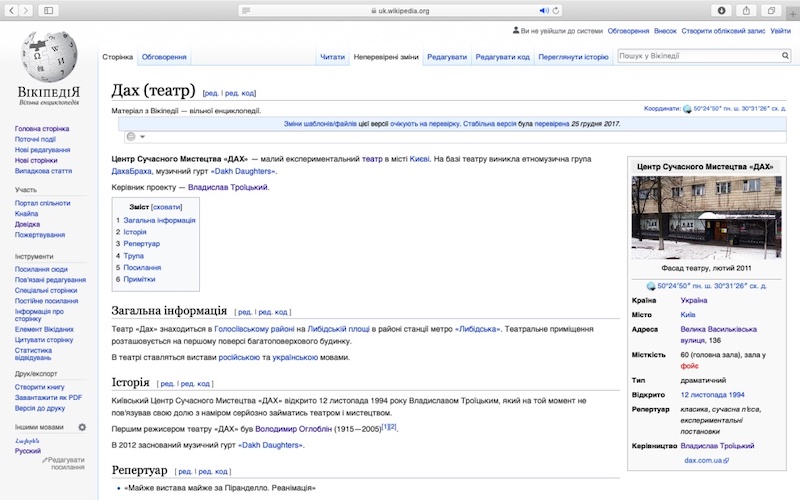
Task: Jump to Загальна інформація in contents
Action: click(159, 220)
